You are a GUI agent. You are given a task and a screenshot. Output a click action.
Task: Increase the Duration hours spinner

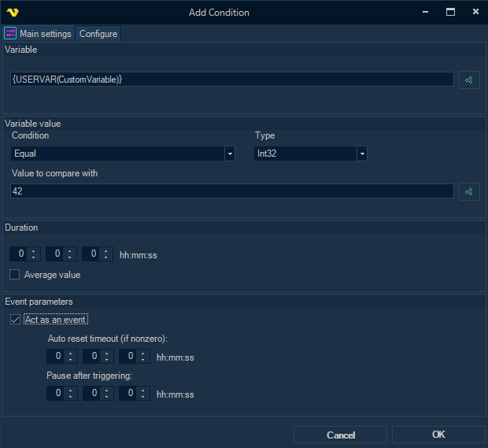click(34, 250)
